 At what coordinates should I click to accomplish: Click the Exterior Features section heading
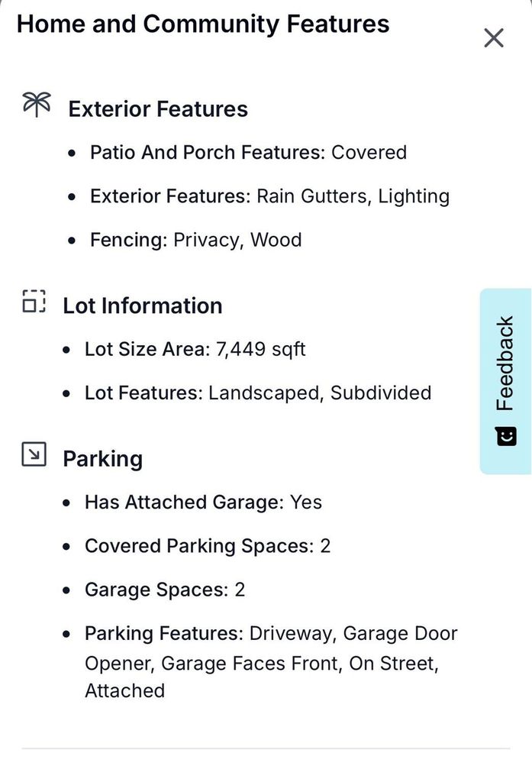click(x=158, y=109)
